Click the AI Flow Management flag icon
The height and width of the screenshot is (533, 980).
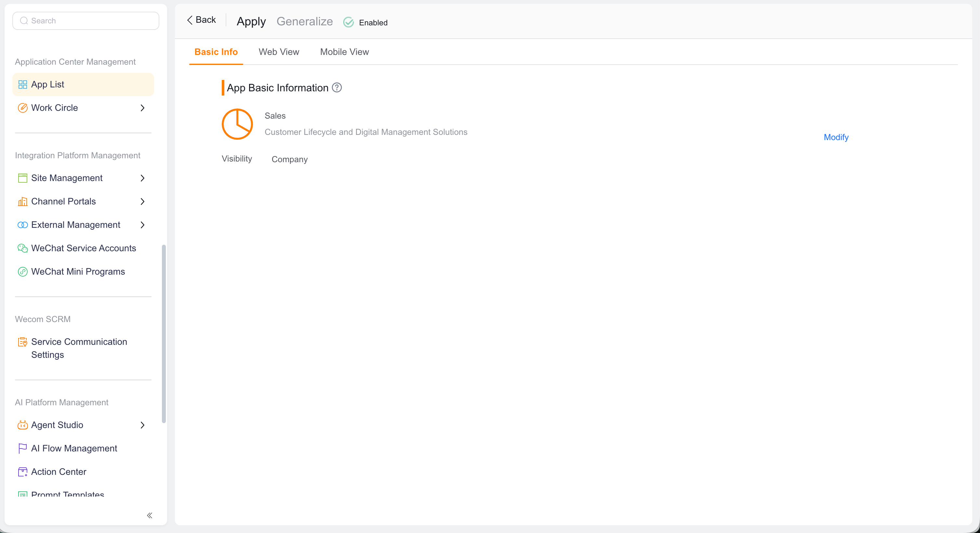click(x=23, y=448)
